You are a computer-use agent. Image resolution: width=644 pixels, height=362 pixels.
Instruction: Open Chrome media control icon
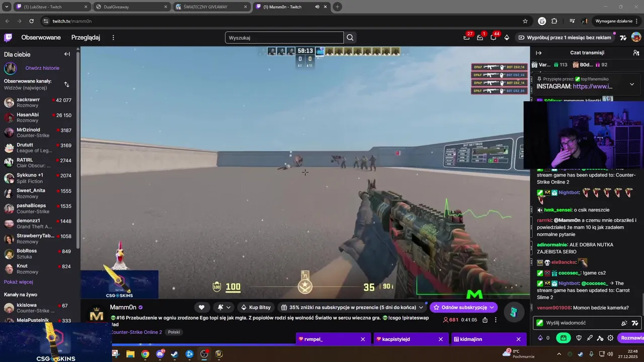click(x=572, y=21)
